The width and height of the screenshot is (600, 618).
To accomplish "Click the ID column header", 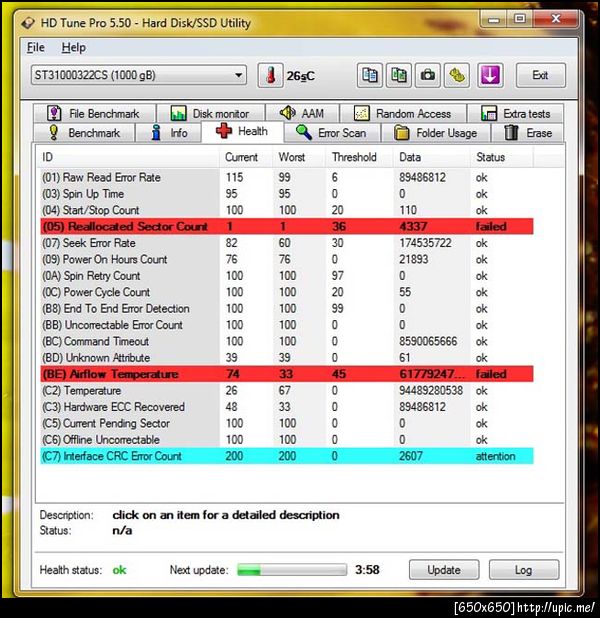I will [128, 157].
